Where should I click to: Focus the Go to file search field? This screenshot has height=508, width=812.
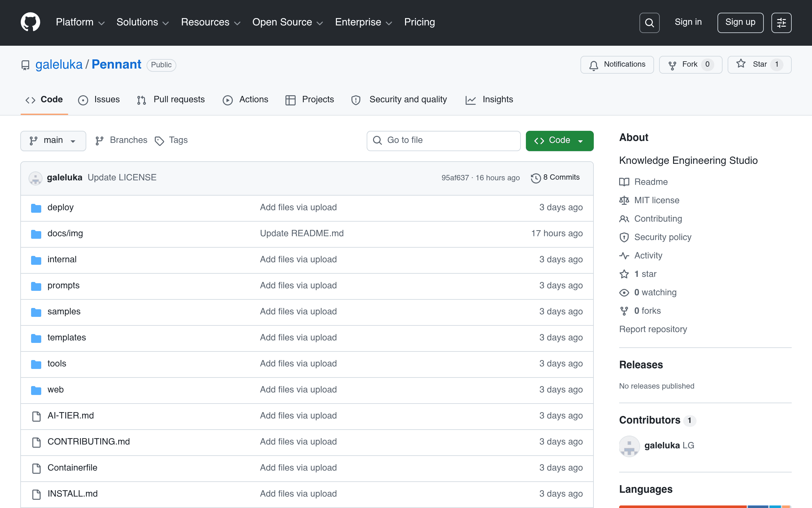443,140
